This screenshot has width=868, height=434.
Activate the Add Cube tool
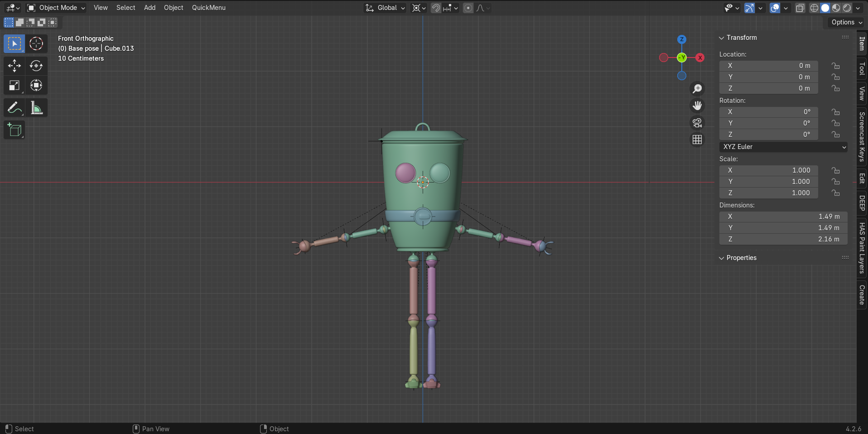pos(14,130)
